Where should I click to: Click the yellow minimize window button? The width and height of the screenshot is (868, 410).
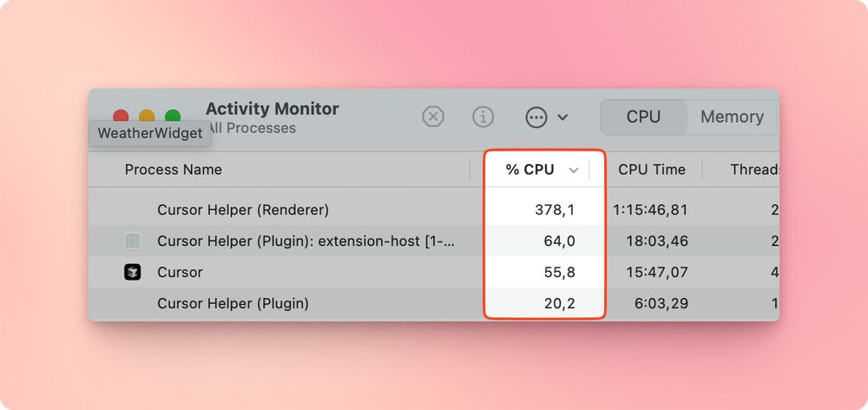(147, 116)
